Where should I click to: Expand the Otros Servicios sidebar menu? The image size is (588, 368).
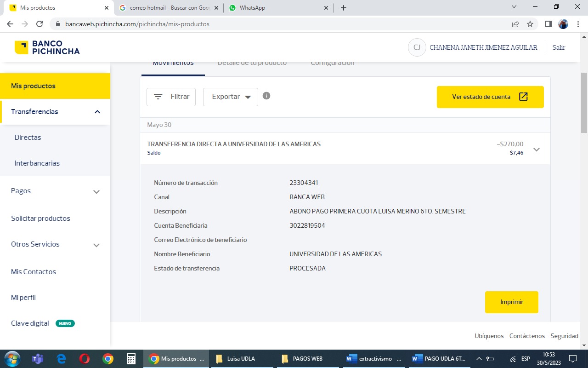(96, 245)
